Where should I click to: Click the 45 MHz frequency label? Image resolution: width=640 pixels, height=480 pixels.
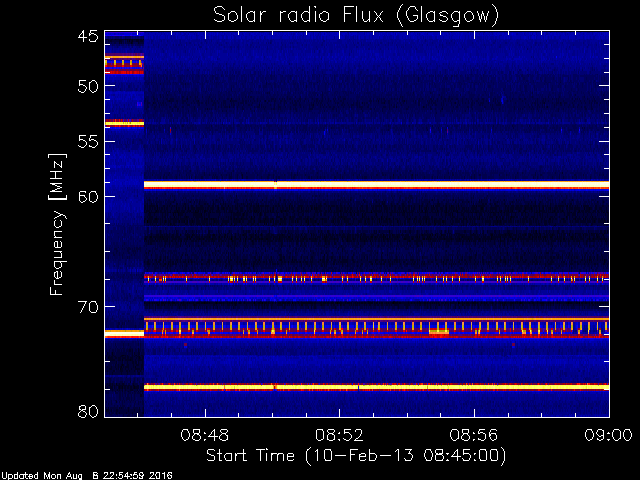tap(88, 37)
